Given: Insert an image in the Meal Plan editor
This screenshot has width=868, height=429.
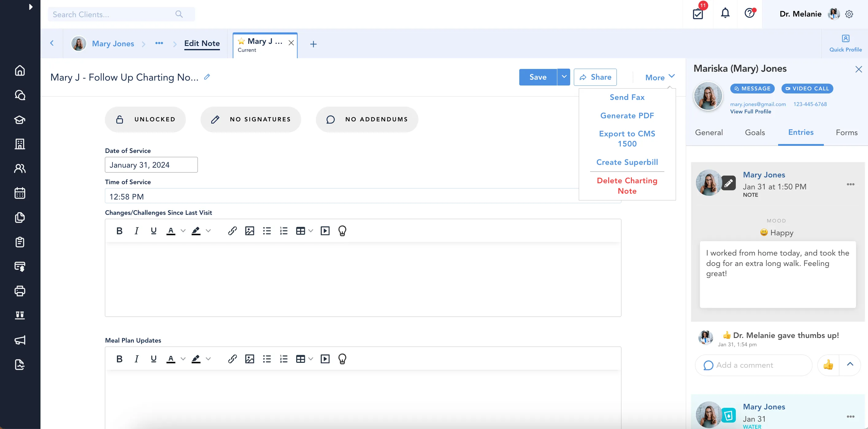Looking at the screenshot, I should coord(249,359).
